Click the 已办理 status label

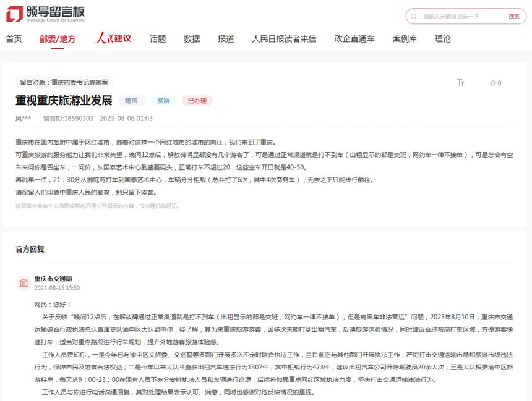197,99
